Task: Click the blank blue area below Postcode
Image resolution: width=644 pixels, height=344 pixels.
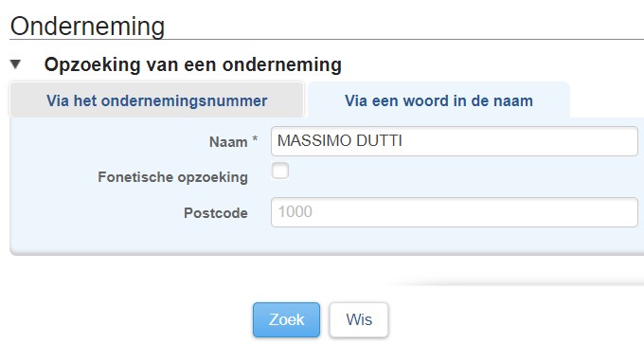Action: click(x=327, y=241)
